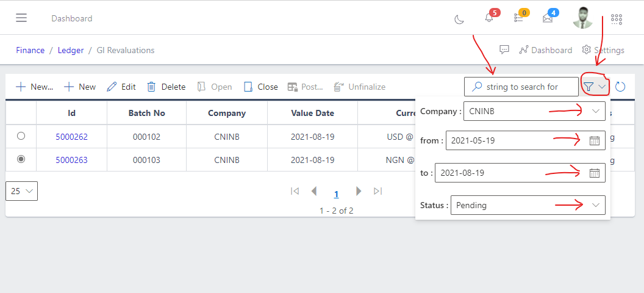Click Company cell in row 000102

point(227,137)
